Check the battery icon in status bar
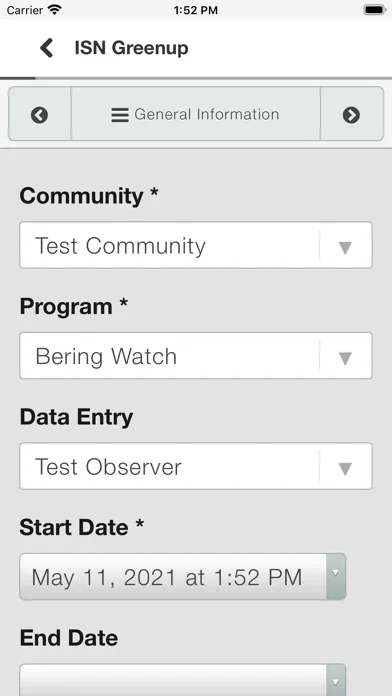Viewport: 392px width, 696px height. pos(374,10)
